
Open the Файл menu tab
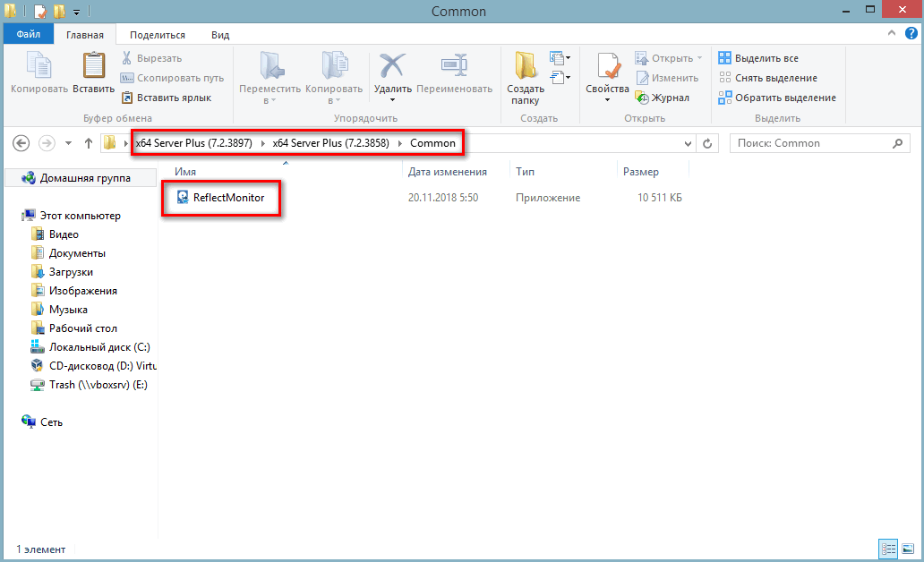[x=28, y=35]
